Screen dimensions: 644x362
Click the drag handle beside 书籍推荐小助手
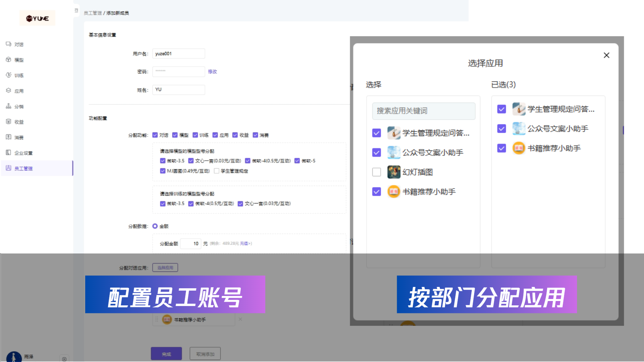pyautogui.click(x=157, y=319)
